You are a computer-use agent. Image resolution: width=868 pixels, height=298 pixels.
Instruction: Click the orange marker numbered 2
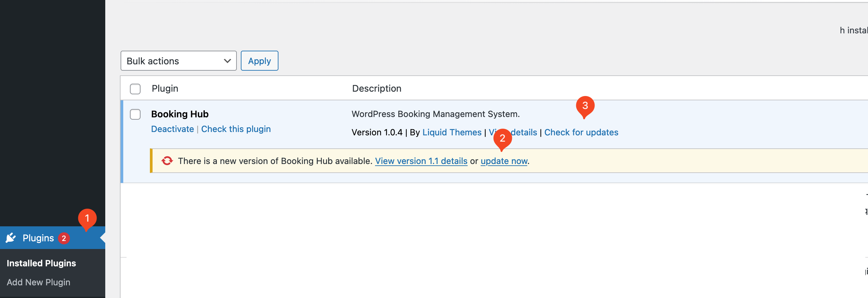(502, 138)
